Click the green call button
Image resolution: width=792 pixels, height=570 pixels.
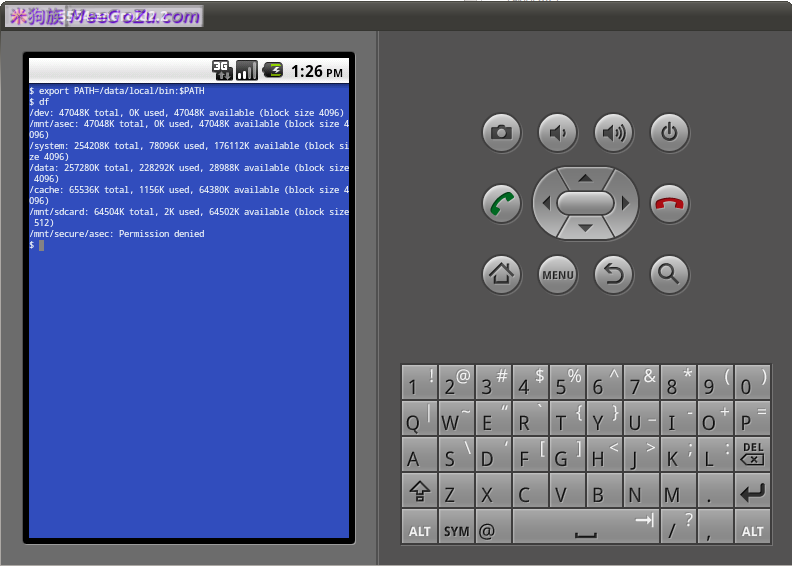pyautogui.click(x=501, y=204)
